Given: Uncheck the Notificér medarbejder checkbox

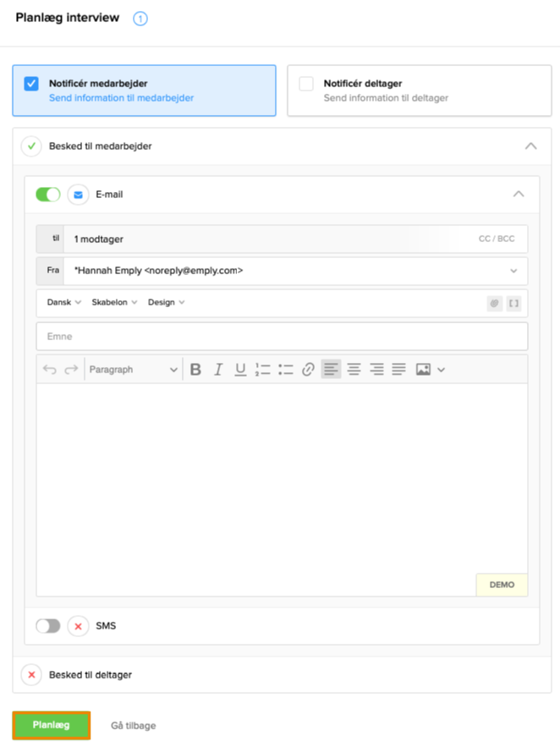Looking at the screenshot, I should [31, 84].
